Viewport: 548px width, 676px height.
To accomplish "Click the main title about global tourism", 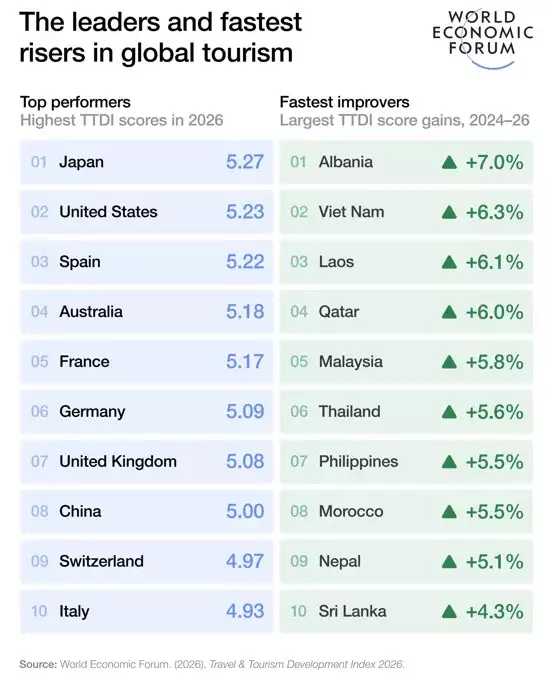I will click(x=160, y=38).
